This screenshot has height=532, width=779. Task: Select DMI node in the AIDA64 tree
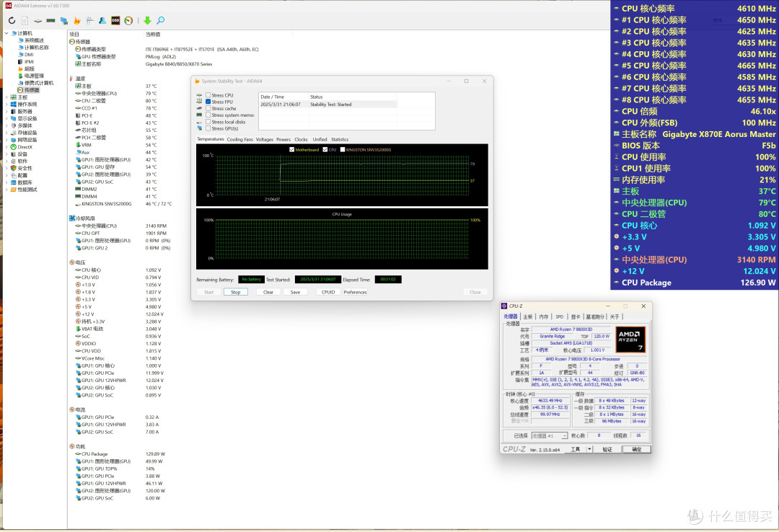tap(29, 55)
